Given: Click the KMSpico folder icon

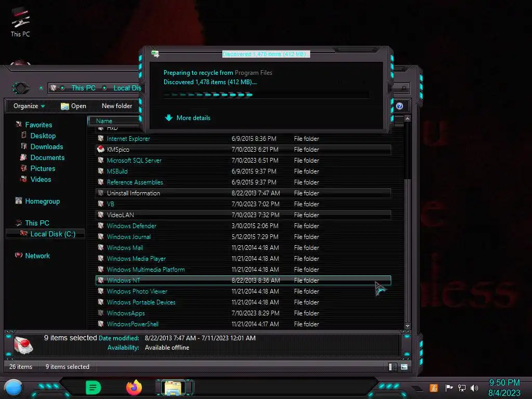Looking at the screenshot, I should click(x=100, y=149).
